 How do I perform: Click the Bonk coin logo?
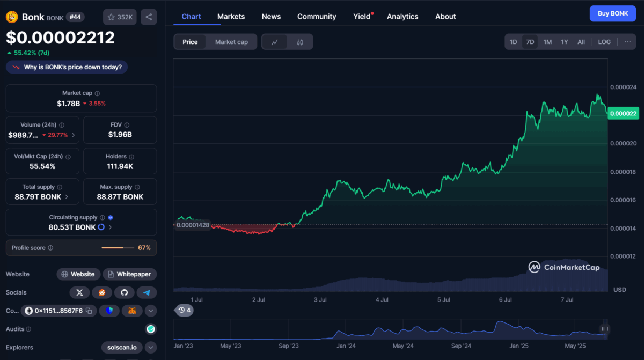[12, 17]
